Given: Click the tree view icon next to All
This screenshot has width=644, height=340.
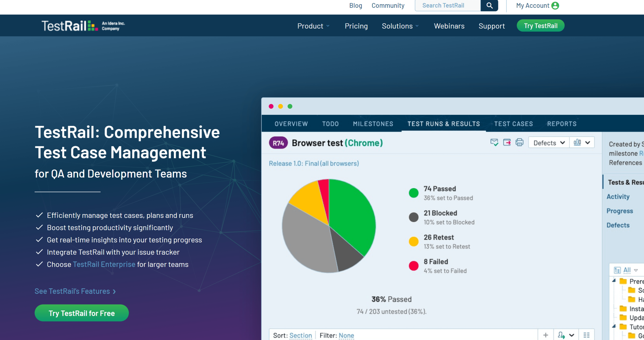Looking at the screenshot, I should coord(617,270).
